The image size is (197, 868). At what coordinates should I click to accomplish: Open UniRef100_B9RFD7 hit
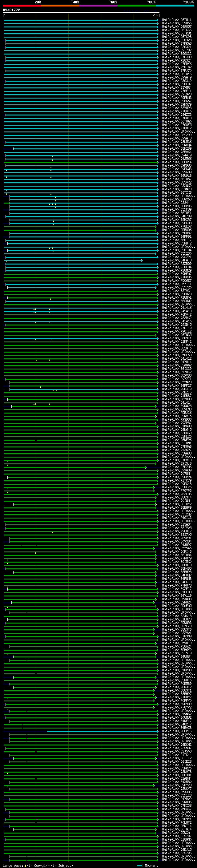pyautogui.click(x=176, y=84)
